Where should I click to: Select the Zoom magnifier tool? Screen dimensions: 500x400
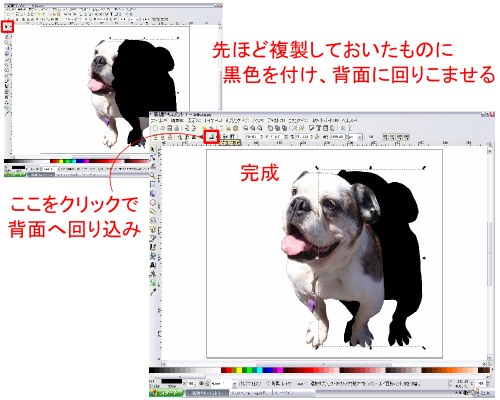pyautogui.click(x=153, y=175)
